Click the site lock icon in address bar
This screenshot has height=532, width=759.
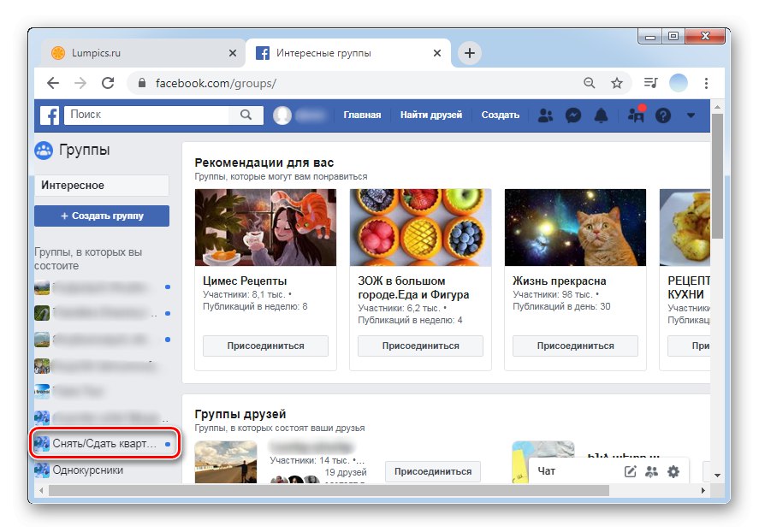(x=142, y=83)
